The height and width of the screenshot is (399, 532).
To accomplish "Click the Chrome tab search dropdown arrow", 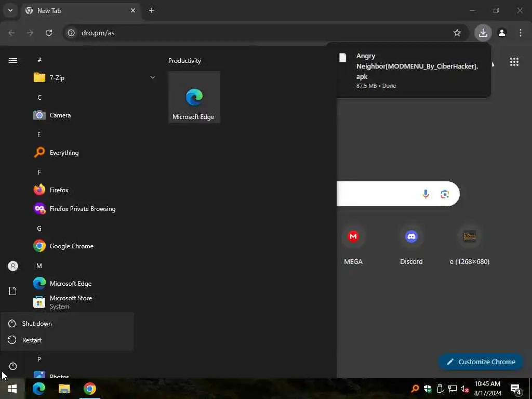I will (10, 10).
